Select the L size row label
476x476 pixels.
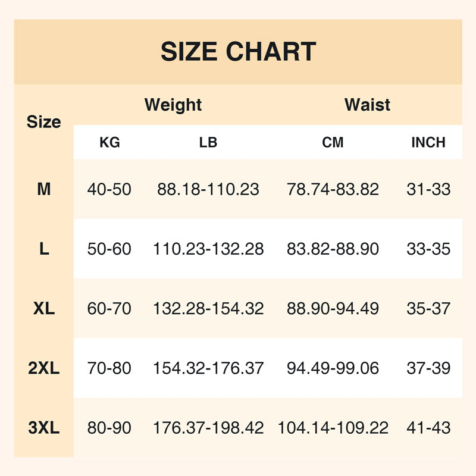(44, 249)
